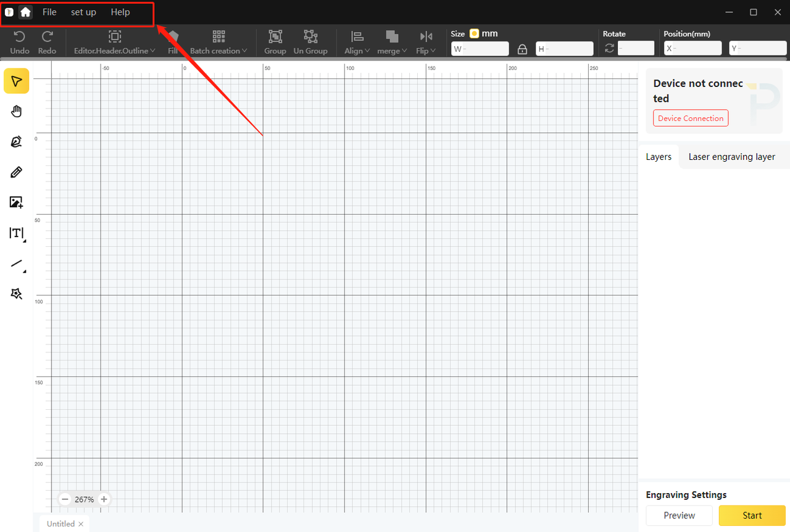This screenshot has width=790, height=532.
Task: Expand the Align dropdown
Action: pos(357,43)
